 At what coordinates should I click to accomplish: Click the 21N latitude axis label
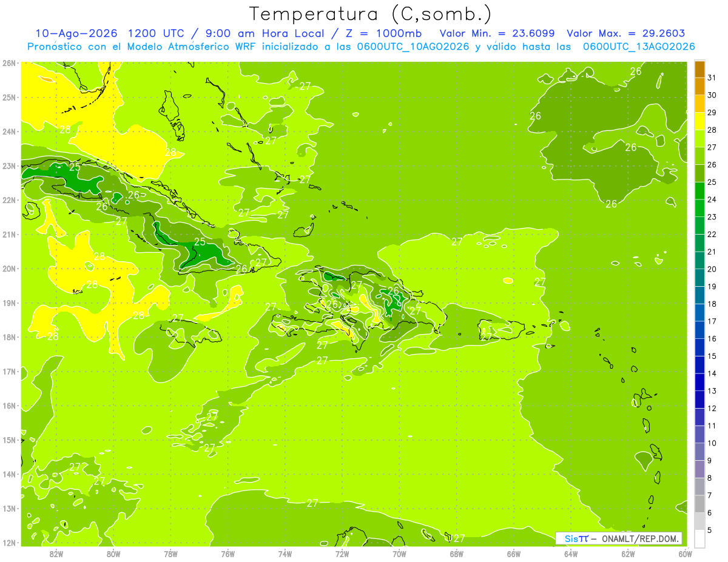tap(8, 234)
